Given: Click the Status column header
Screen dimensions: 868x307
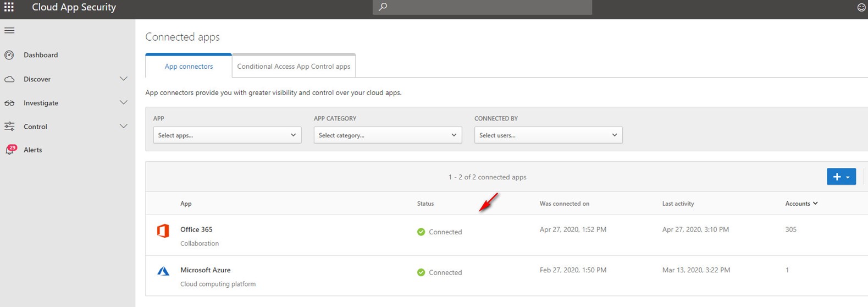Looking at the screenshot, I should pos(425,204).
